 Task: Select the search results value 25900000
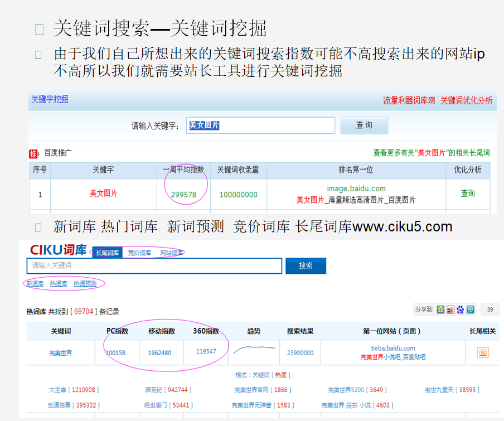(300, 353)
